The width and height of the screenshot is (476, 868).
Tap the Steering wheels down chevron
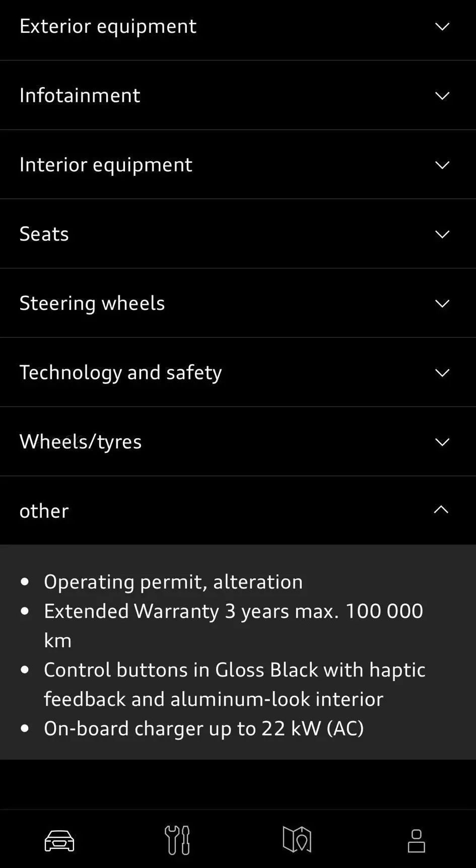pyautogui.click(x=442, y=304)
